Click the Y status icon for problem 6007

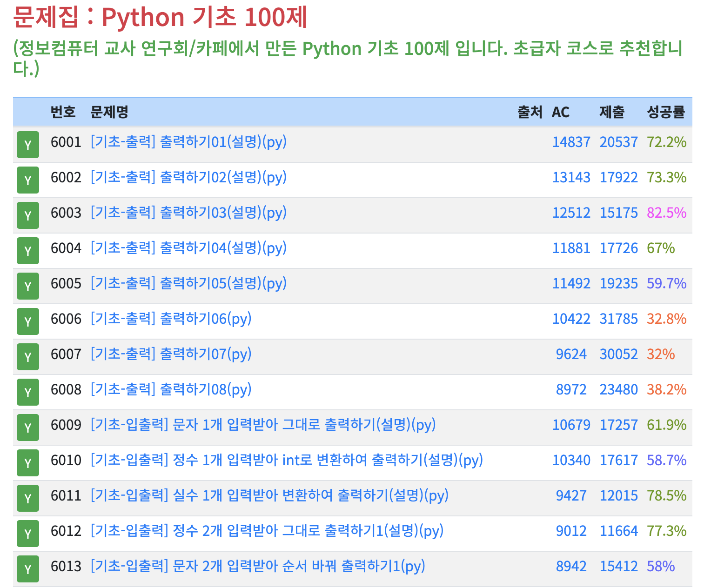pyautogui.click(x=28, y=357)
